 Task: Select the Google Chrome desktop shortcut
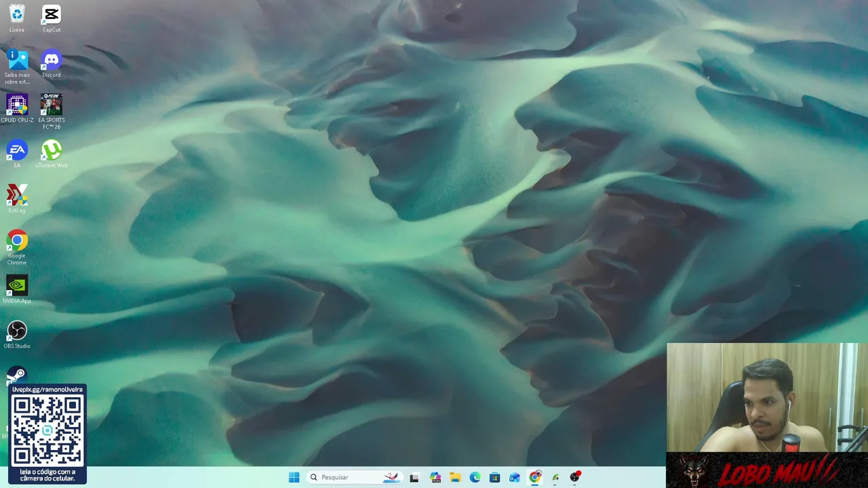click(x=17, y=247)
